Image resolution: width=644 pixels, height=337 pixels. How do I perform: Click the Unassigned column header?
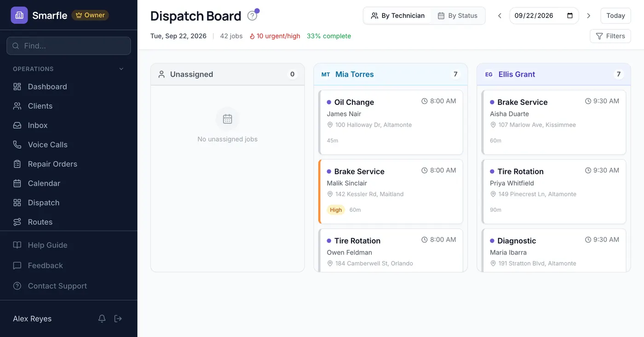tap(228, 74)
